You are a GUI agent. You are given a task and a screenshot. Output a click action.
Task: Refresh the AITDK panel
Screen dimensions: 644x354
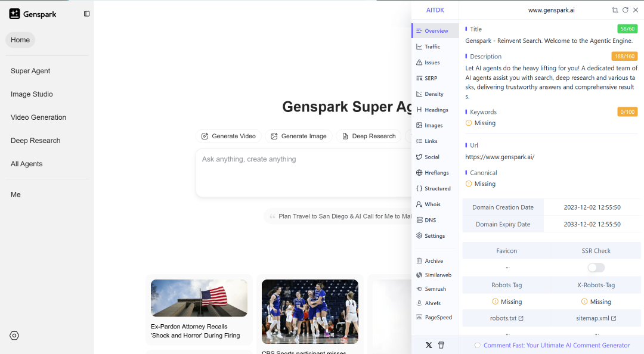tap(625, 10)
